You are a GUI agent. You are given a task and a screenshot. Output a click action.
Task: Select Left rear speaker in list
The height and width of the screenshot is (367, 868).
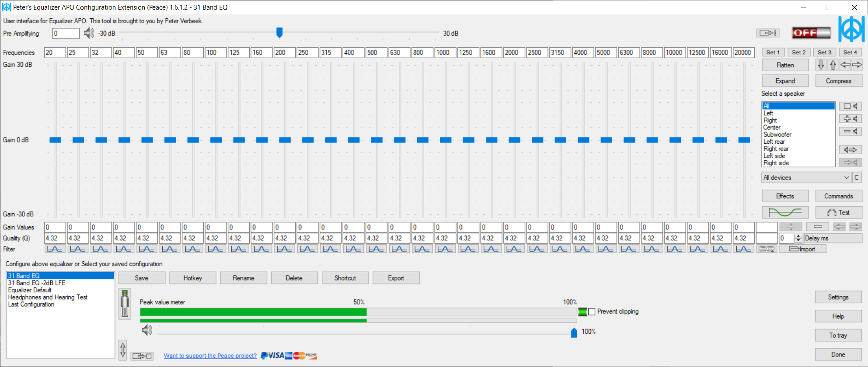(x=798, y=142)
